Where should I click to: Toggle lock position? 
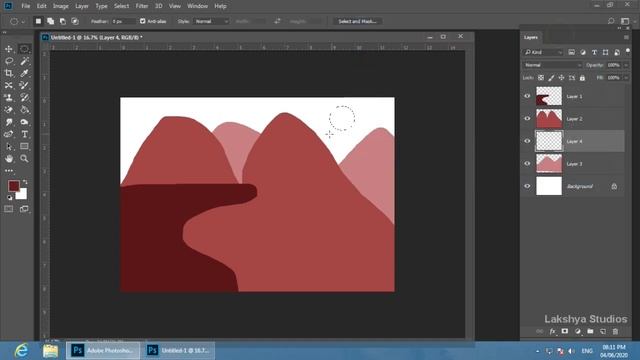coord(561,78)
